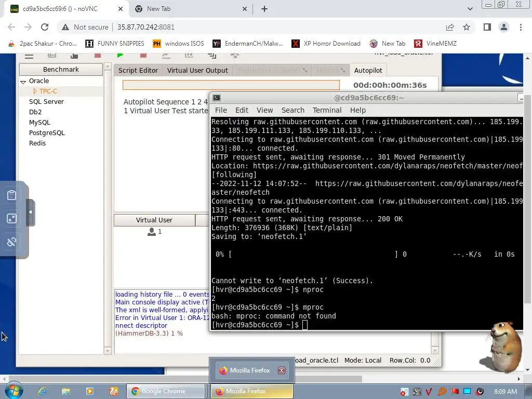Open the terminal Terminal menu
The height and width of the screenshot is (399, 532).
pyautogui.click(x=327, y=110)
